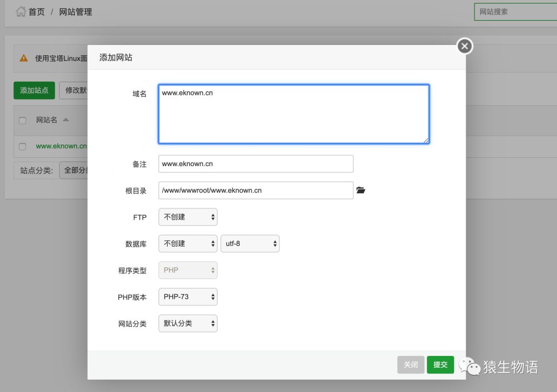The width and height of the screenshot is (557, 392).
Task: Click the gray 关闭 button
Action: [411, 365]
